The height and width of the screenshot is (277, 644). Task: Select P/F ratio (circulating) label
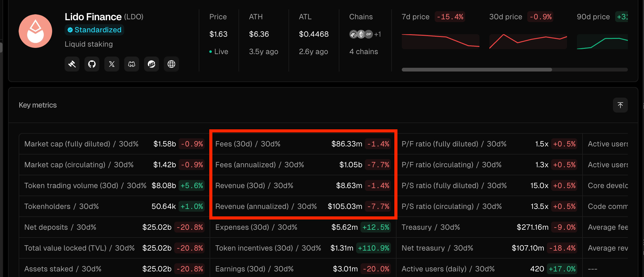click(451, 165)
